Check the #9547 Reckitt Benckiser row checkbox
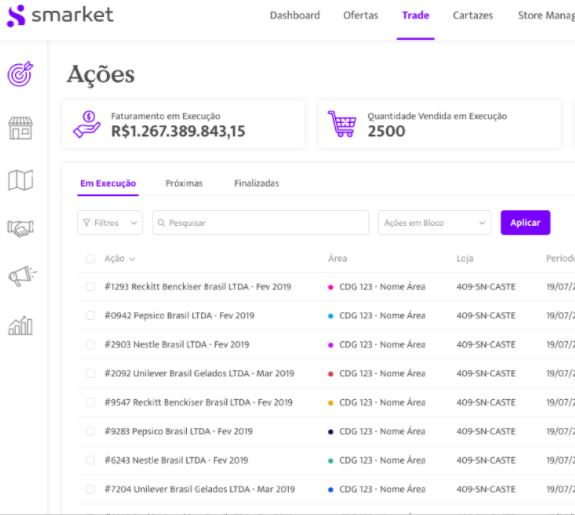The width and height of the screenshot is (575, 515). (90, 402)
